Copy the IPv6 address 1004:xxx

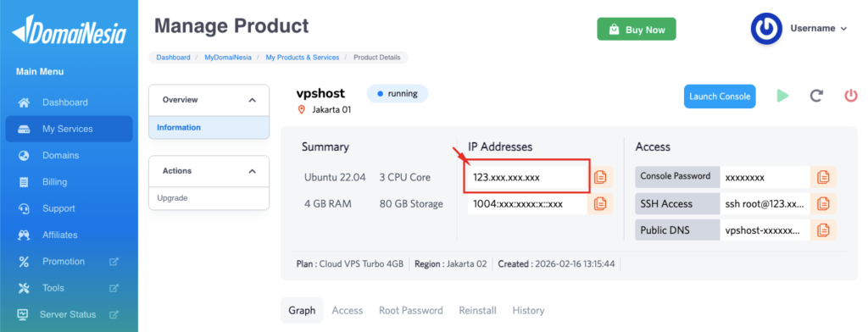pos(600,203)
